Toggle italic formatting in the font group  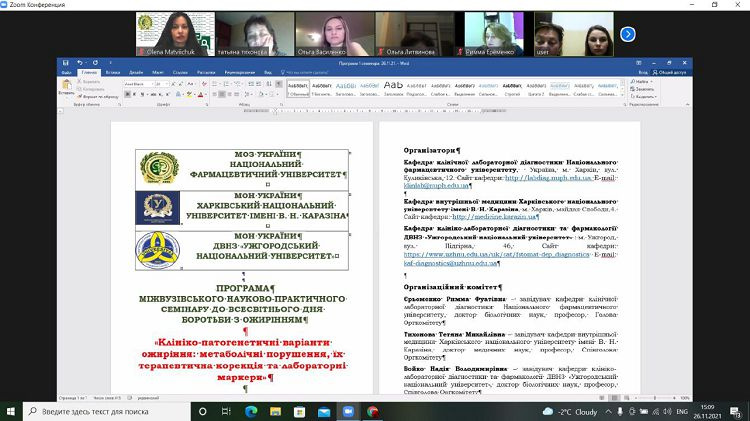(134, 94)
